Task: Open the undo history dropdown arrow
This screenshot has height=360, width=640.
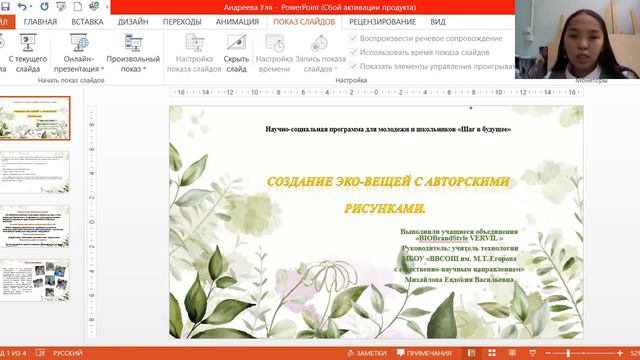Action: (31, 7)
